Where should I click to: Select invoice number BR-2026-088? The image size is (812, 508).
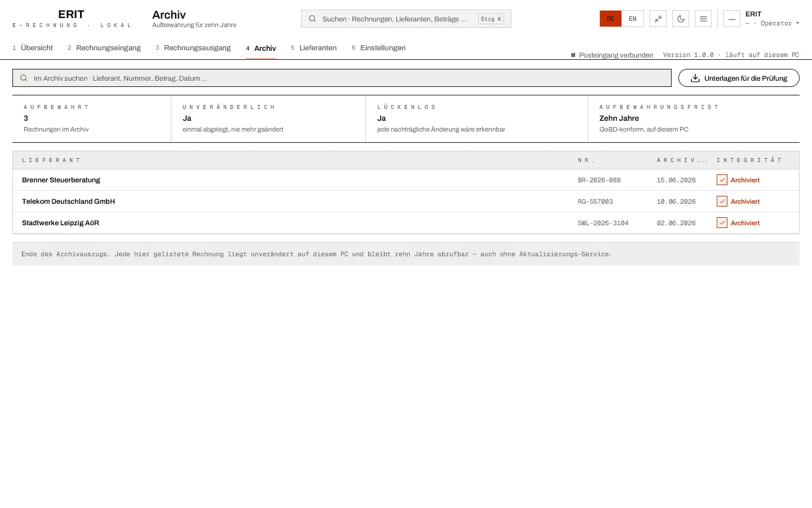coord(599,180)
